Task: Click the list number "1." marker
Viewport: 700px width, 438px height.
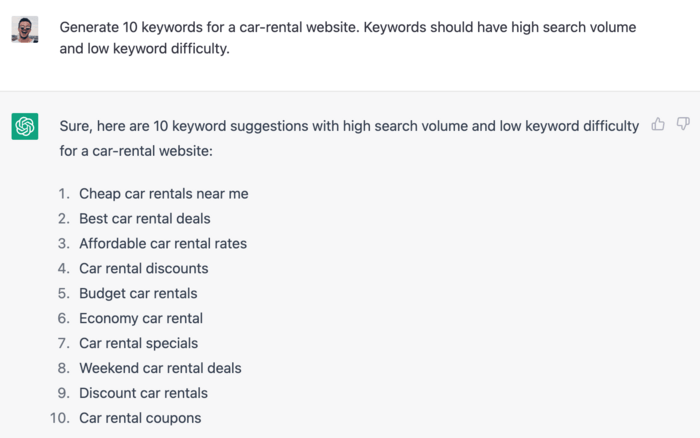Action: 63,193
